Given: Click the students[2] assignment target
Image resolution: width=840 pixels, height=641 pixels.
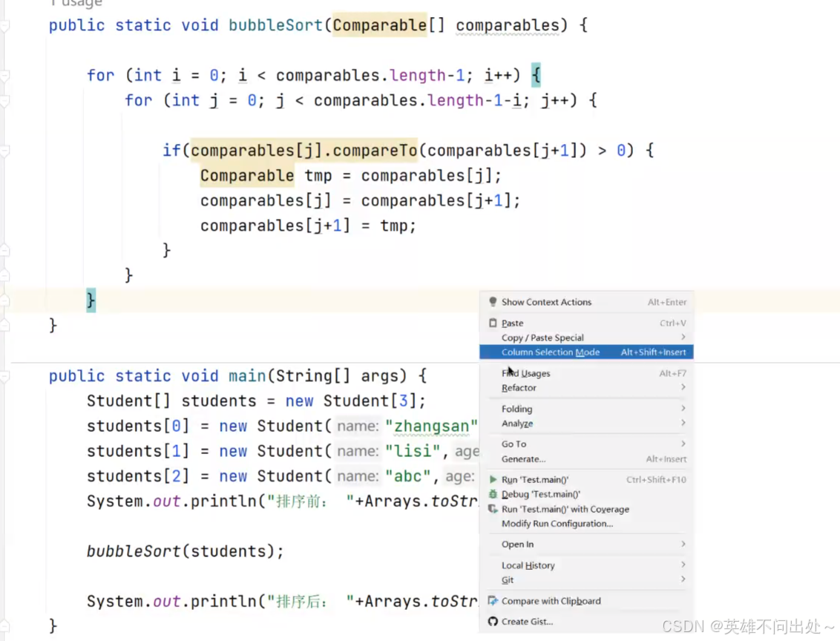Looking at the screenshot, I should pos(138,476).
